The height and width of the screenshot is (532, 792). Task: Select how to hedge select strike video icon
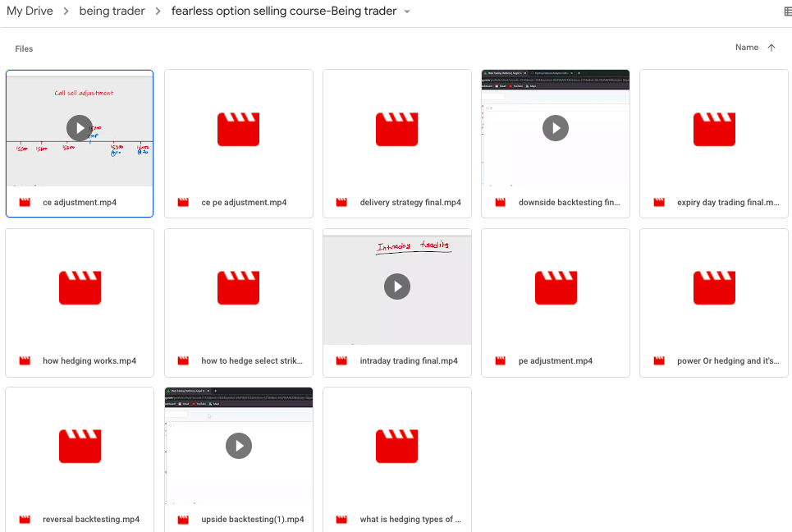(238, 287)
